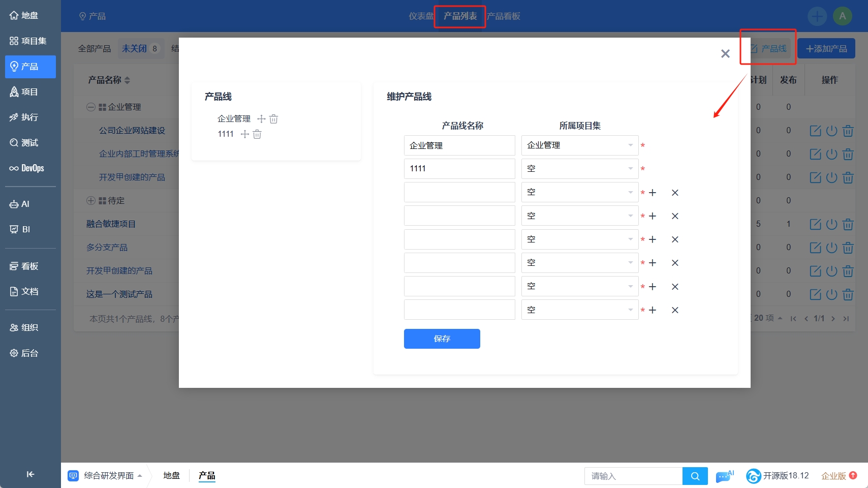Collapse the left sidebar menu
Image resolution: width=868 pixels, height=488 pixels.
tap(30, 474)
